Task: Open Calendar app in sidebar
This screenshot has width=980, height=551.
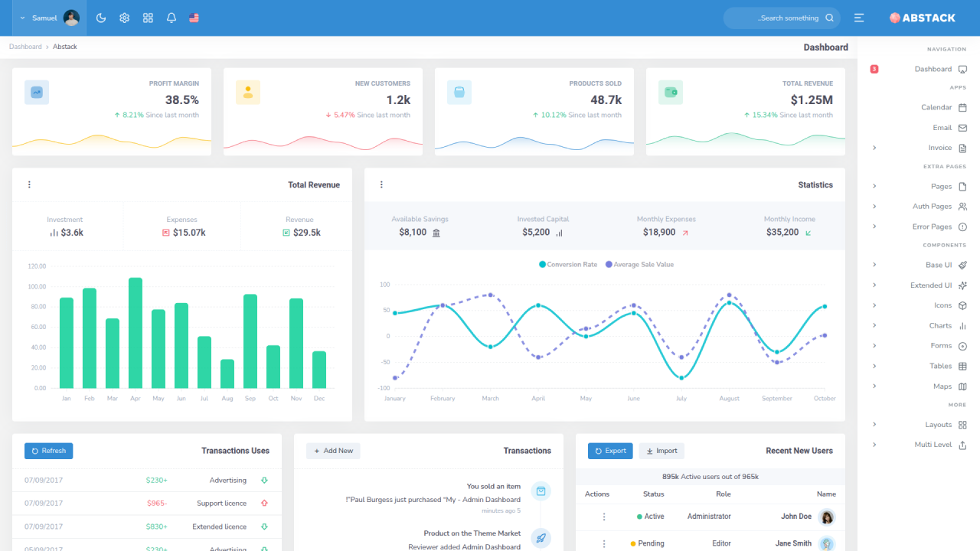Action: pos(919,108)
